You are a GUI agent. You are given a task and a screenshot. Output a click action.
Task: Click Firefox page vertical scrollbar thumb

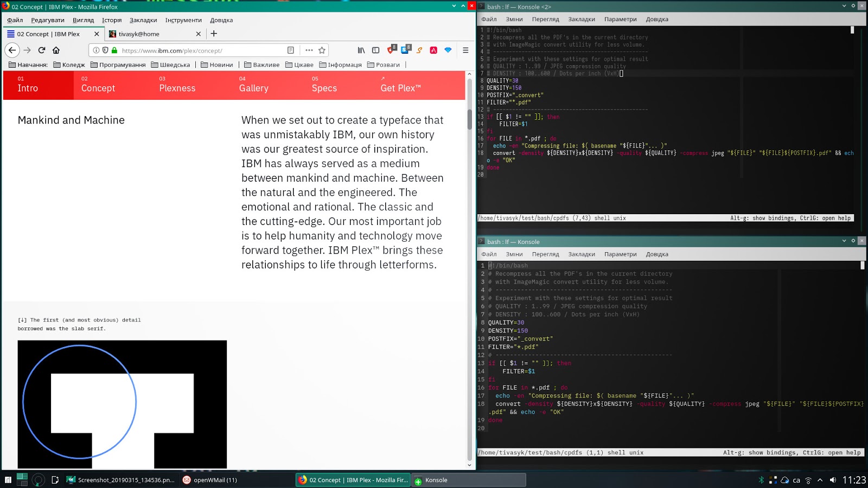[x=469, y=119]
